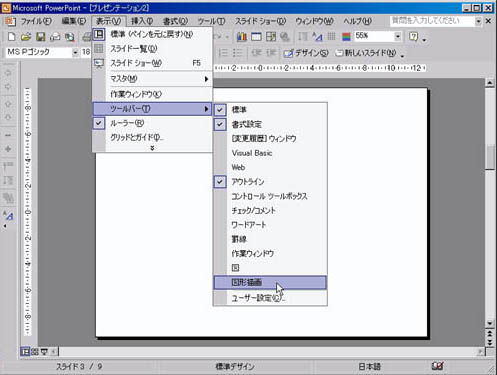Click the Save floppy disk icon
Image resolution: width=497 pixels, height=375 pixels.
tap(41, 36)
